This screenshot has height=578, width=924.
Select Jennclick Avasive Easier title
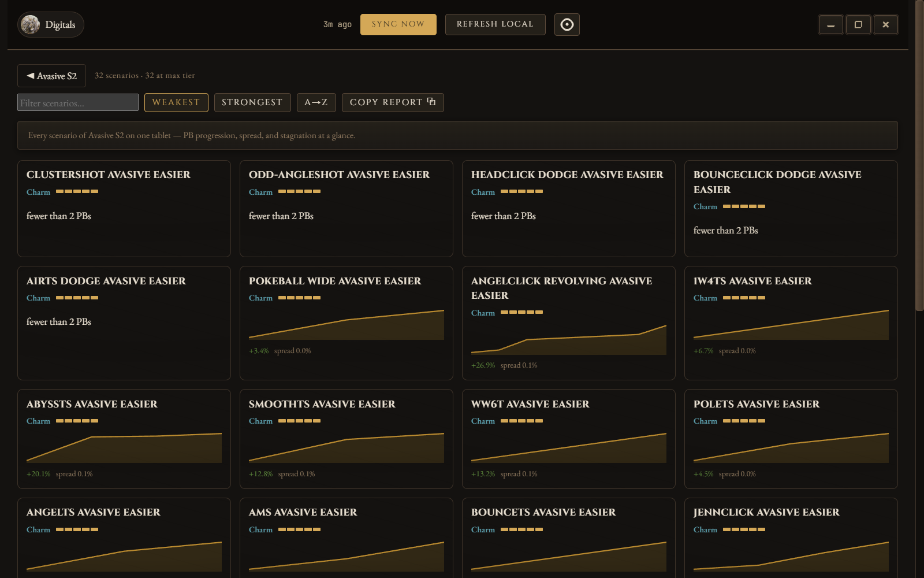pyautogui.click(x=766, y=512)
